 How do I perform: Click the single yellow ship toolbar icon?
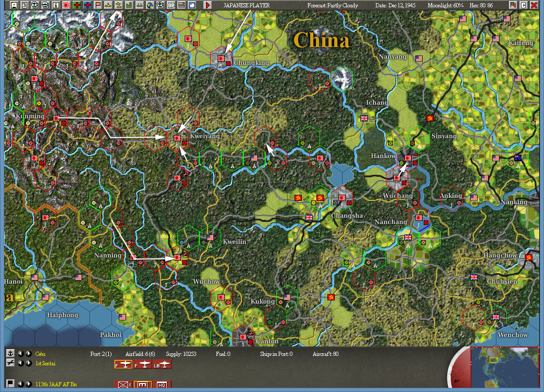click(108, 5)
